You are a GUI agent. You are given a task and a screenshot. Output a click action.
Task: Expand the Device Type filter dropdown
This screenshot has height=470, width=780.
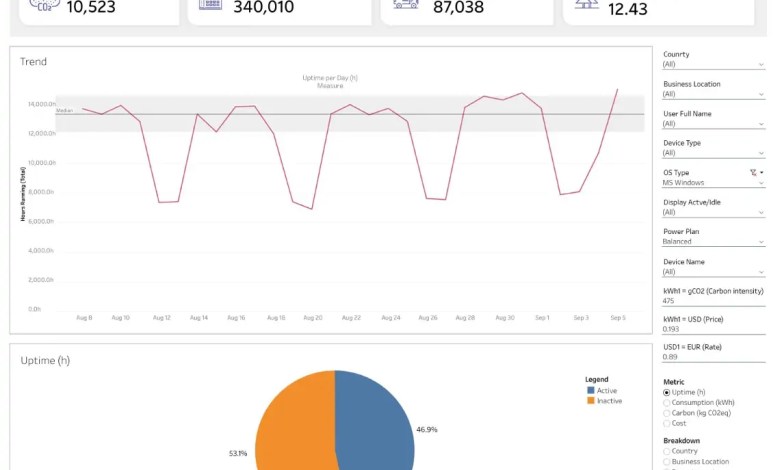click(x=713, y=153)
